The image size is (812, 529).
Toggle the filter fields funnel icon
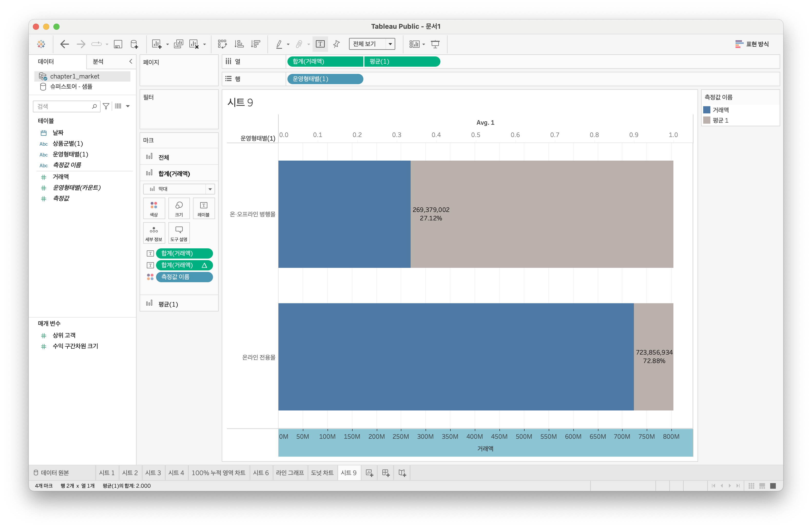(106, 106)
